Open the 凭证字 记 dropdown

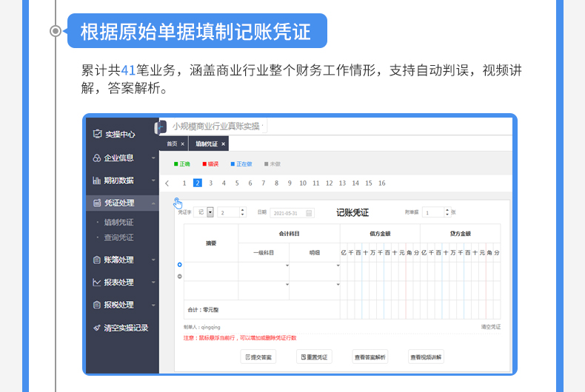pos(210,212)
